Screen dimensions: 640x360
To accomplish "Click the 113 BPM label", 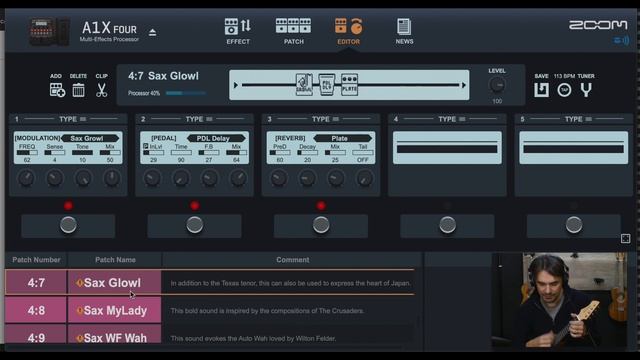I will coord(564,76).
